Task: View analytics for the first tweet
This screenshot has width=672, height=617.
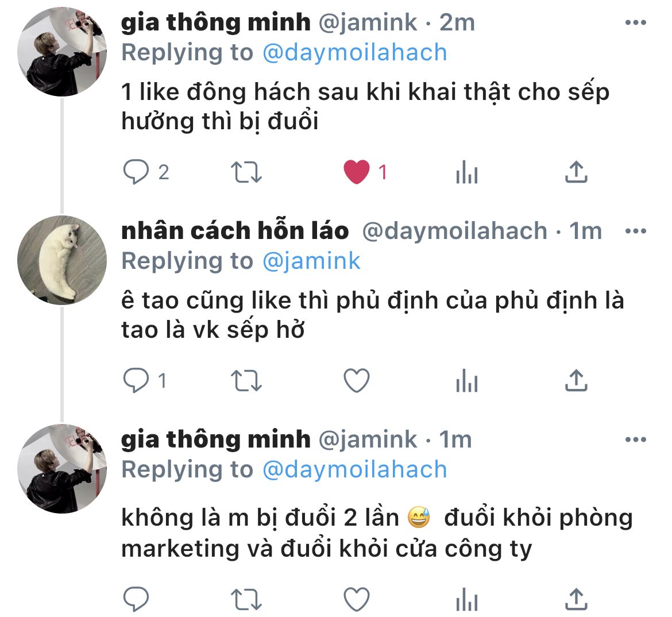Action: (467, 172)
